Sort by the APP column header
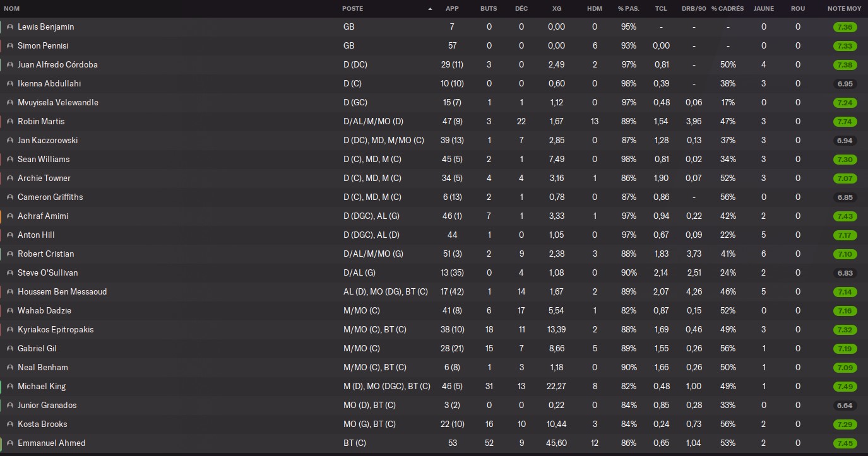 click(x=452, y=9)
